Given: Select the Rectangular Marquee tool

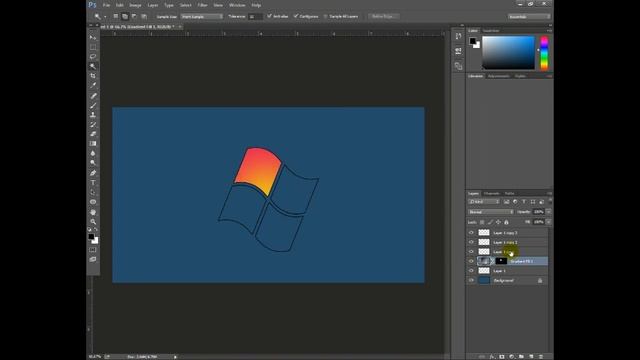Looking at the screenshot, I should 93,47.
